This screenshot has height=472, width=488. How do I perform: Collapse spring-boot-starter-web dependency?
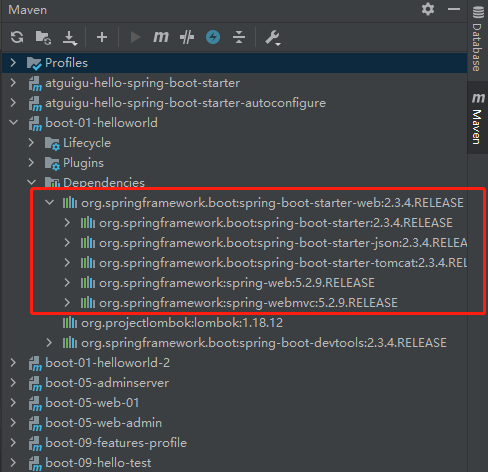tap(49, 202)
